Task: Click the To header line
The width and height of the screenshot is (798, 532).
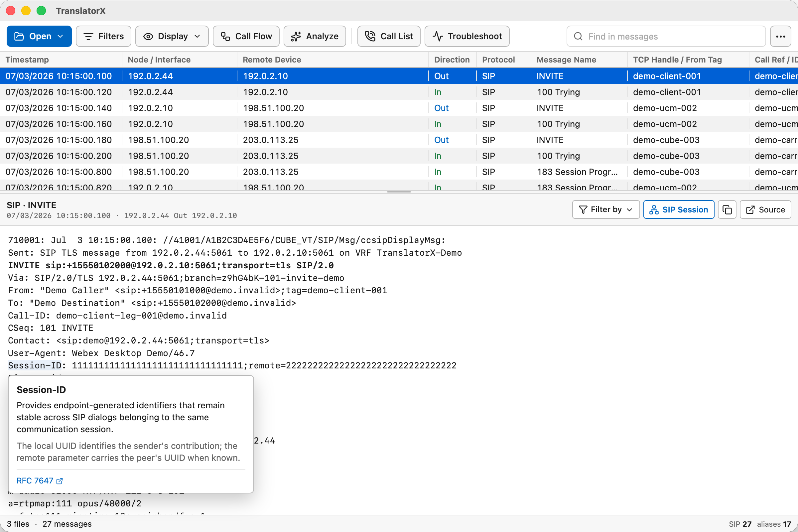Action: 152,303
